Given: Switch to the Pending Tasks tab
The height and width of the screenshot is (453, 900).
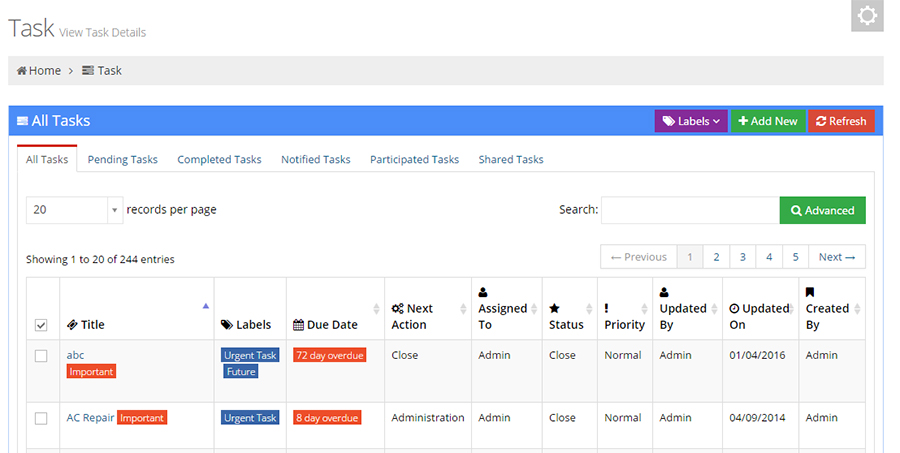Looking at the screenshot, I should [122, 160].
